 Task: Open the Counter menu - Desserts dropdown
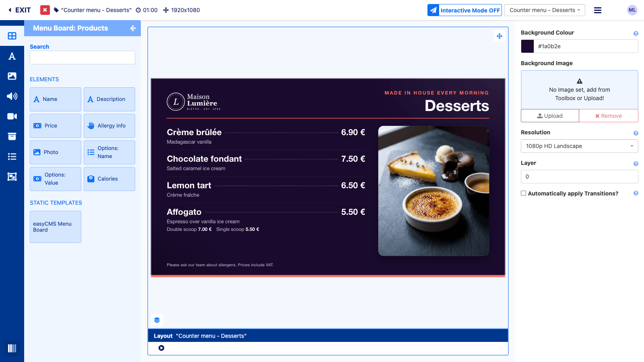click(545, 10)
